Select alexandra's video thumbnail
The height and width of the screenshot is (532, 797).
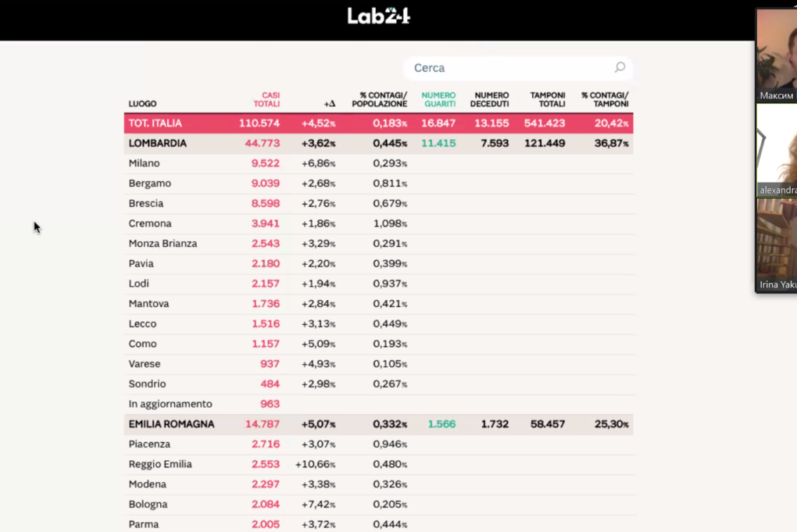777,151
